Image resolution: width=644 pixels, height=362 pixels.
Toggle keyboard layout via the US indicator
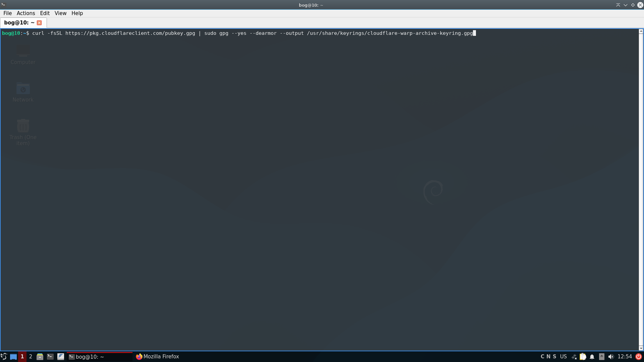[x=564, y=356]
